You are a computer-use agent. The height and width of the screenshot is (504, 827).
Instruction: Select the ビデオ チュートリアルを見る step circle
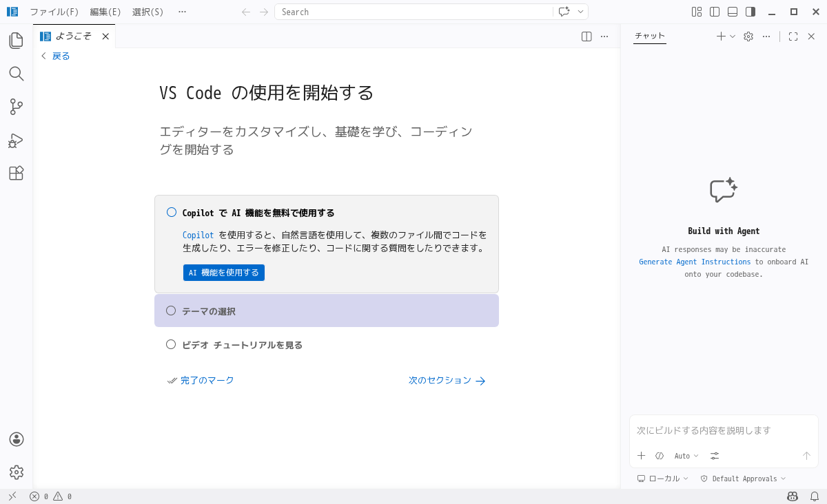[x=171, y=344]
